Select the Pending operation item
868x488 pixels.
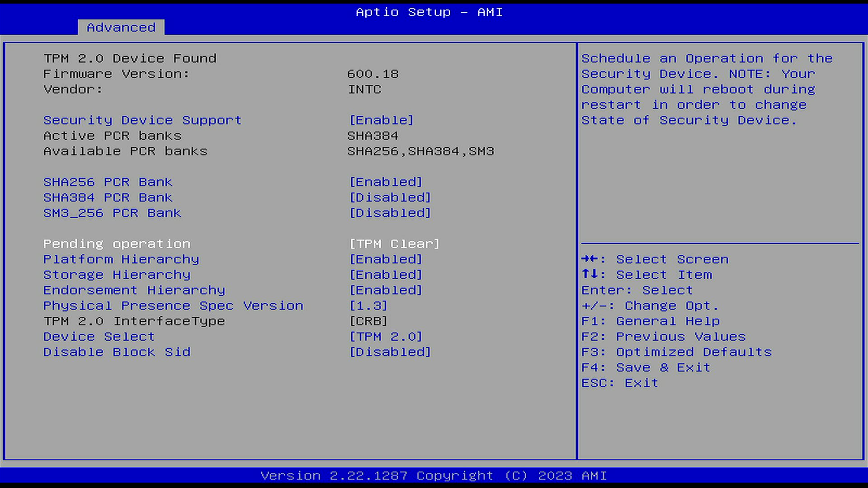(117, 244)
